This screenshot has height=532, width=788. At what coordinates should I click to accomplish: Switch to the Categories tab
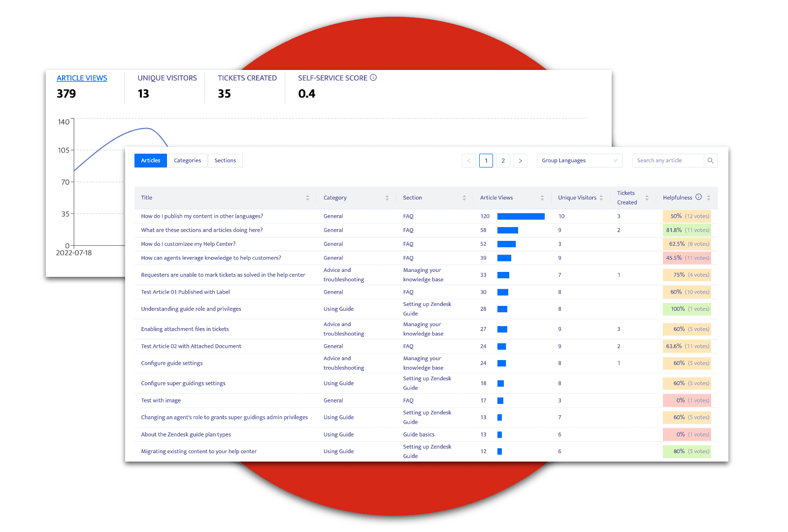[187, 161]
